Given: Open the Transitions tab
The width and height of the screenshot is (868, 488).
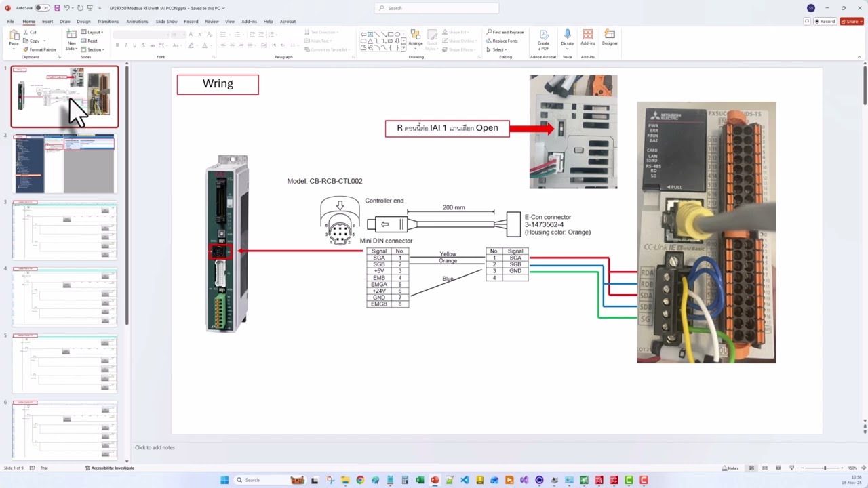Looking at the screenshot, I should 108,21.
